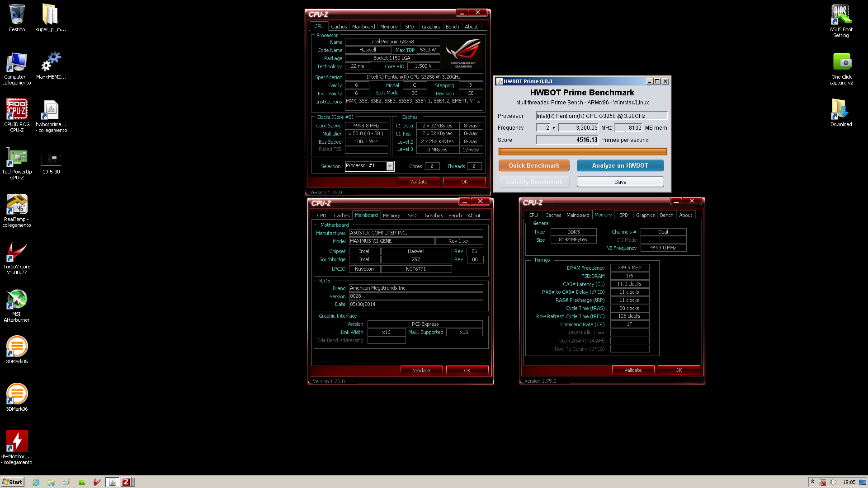Click the HWBOT Prime orange progress bar
868x488 pixels.
[582, 151]
